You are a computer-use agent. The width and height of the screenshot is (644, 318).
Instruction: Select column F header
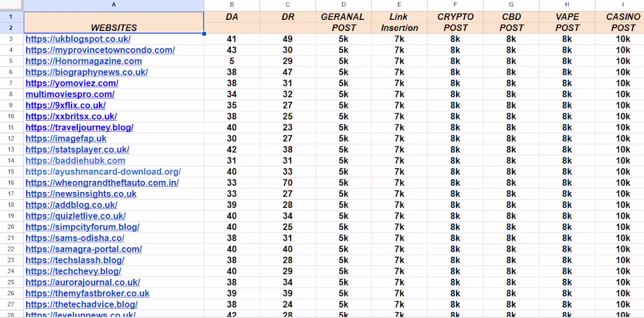pyautogui.click(x=455, y=5)
